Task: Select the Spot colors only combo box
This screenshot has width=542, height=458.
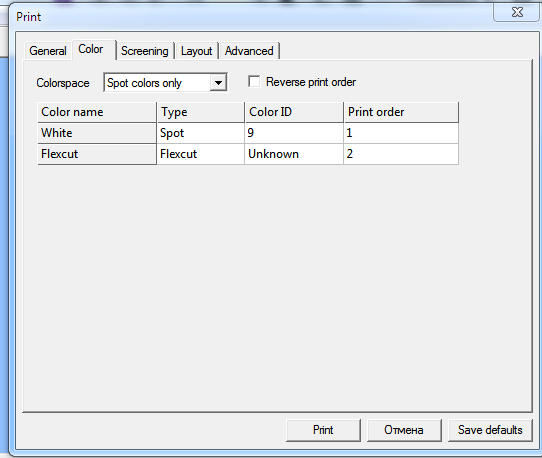Action: [165, 83]
